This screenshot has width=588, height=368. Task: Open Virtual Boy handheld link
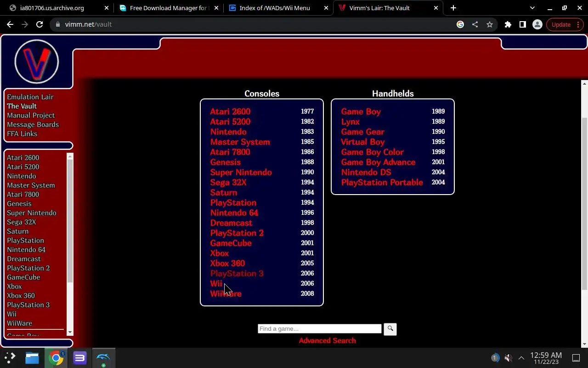tap(363, 142)
